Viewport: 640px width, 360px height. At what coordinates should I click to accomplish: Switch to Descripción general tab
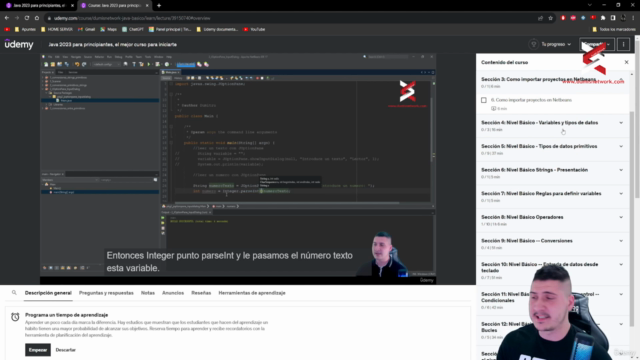click(48, 293)
